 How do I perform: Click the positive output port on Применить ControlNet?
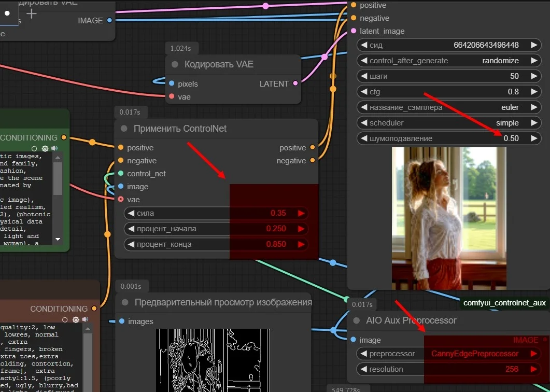pyautogui.click(x=312, y=147)
